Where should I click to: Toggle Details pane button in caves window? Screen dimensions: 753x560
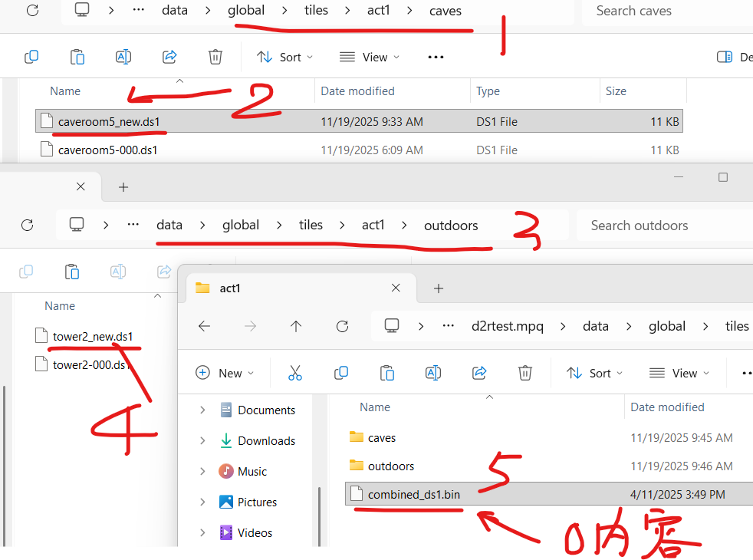click(x=735, y=58)
